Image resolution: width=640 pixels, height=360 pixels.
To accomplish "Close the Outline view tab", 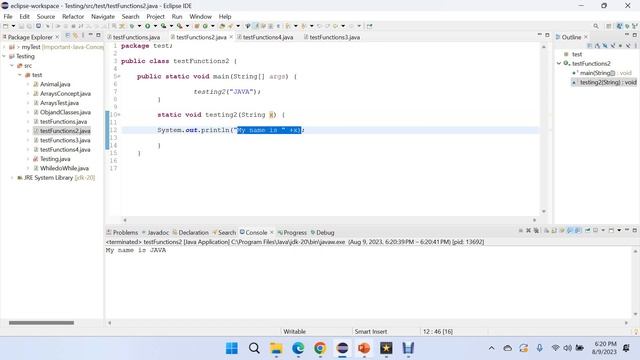I will point(586,37).
